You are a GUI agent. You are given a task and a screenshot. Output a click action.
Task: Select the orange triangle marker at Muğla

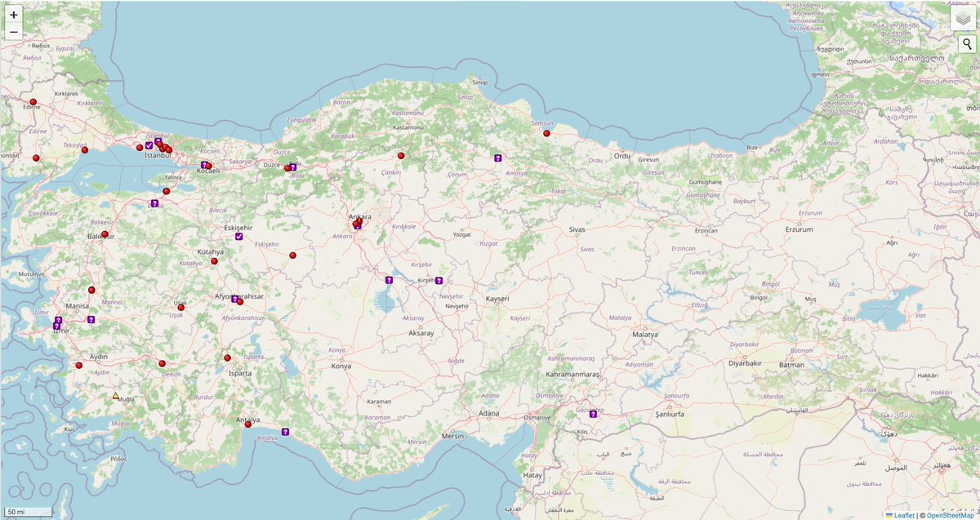pos(115,397)
